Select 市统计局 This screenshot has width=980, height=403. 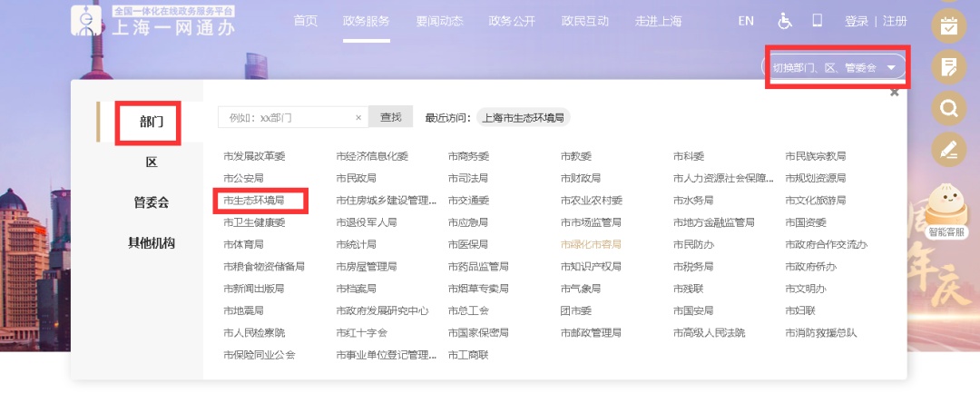(356, 244)
